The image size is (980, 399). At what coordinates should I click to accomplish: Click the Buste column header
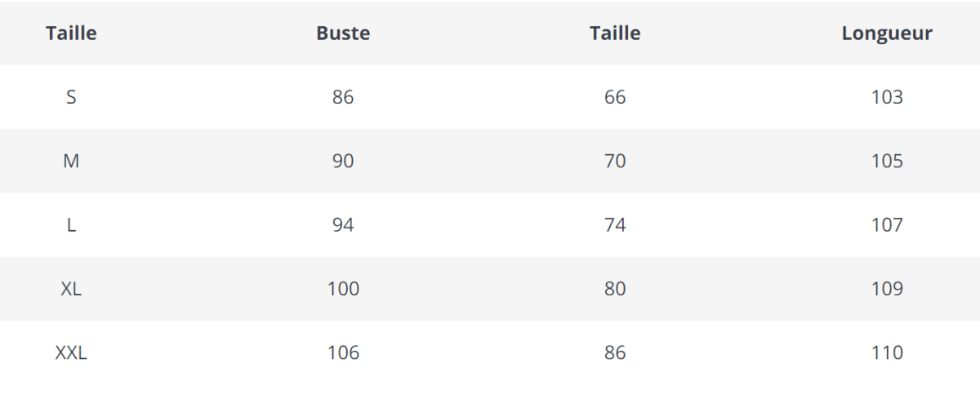point(343,33)
